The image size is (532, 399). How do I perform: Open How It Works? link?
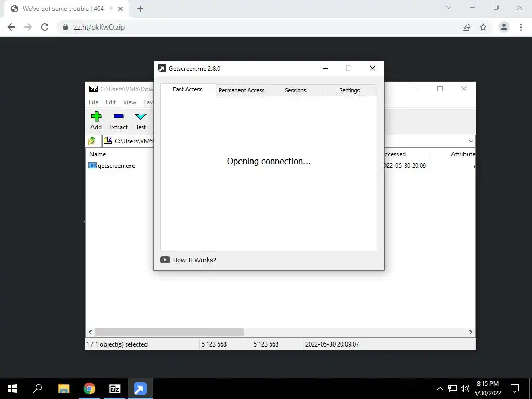(194, 260)
